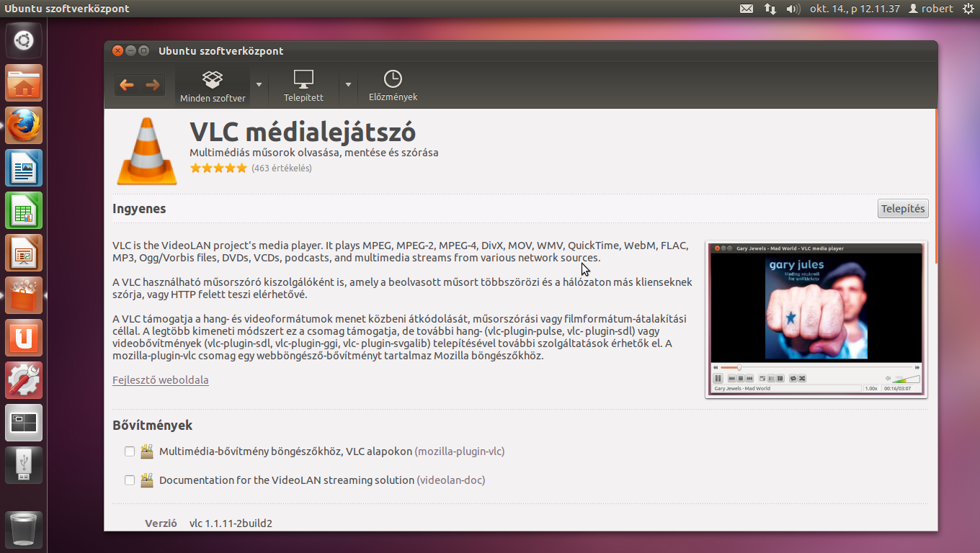Enable the mozilla-plugin-vlc add-on checkbox
Image resolution: width=980 pixels, height=553 pixels.
pyautogui.click(x=130, y=451)
